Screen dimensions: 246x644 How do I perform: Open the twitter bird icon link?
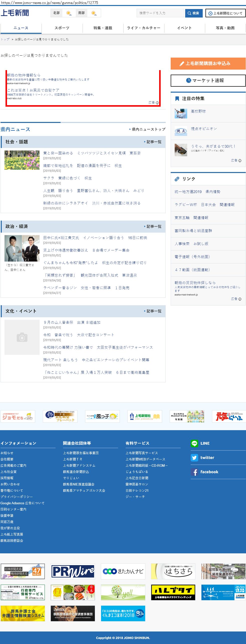194,457
